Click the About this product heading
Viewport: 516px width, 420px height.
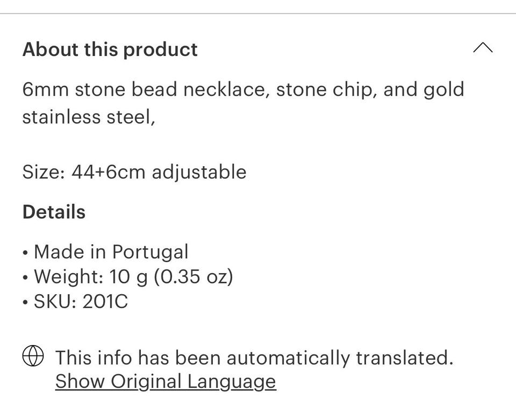[x=110, y=49]
